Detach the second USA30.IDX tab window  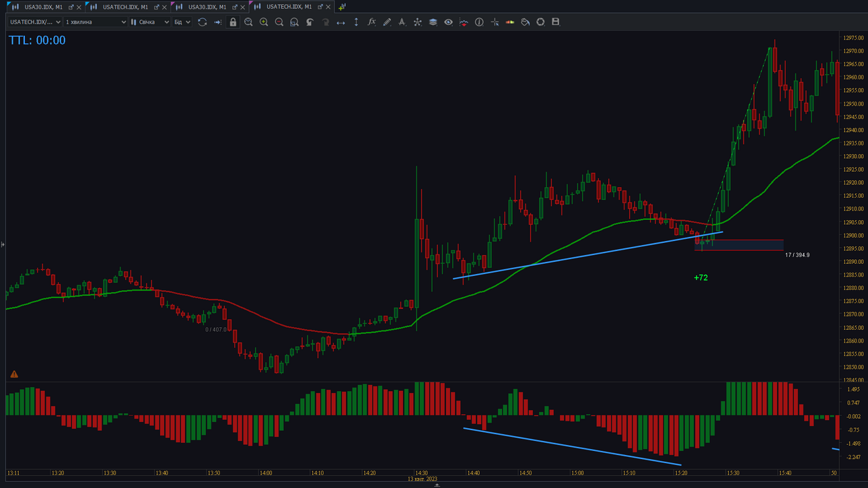point(235,7)
